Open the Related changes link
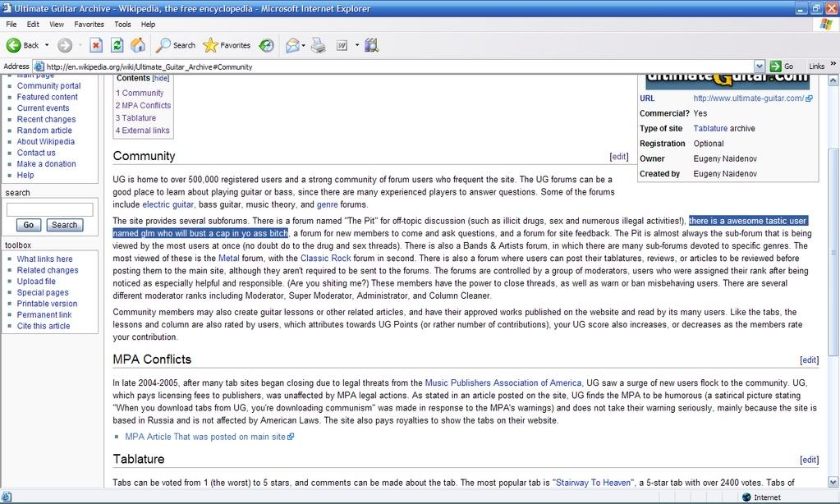 click(x=48, y=271)
